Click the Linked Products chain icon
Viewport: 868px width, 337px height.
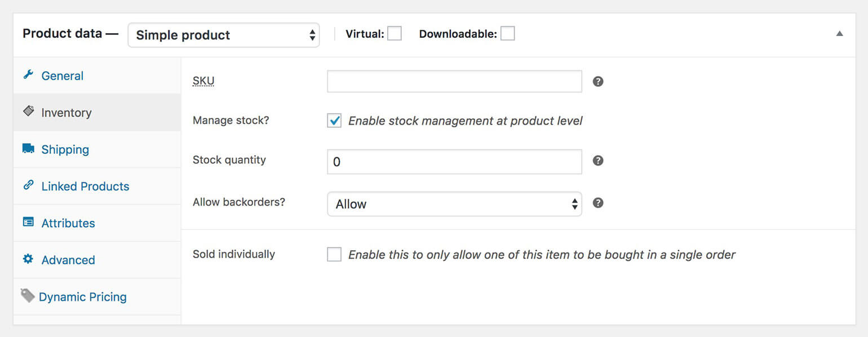click(28, 185)
